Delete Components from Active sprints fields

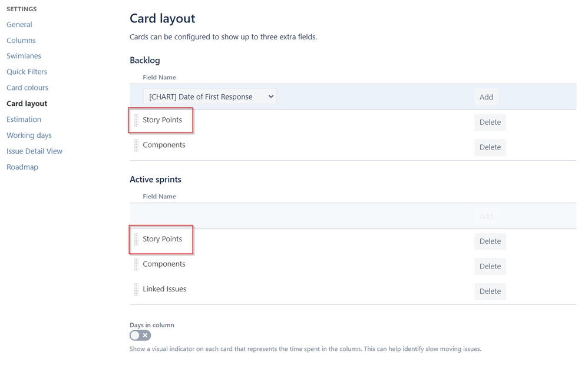[490, 266]
